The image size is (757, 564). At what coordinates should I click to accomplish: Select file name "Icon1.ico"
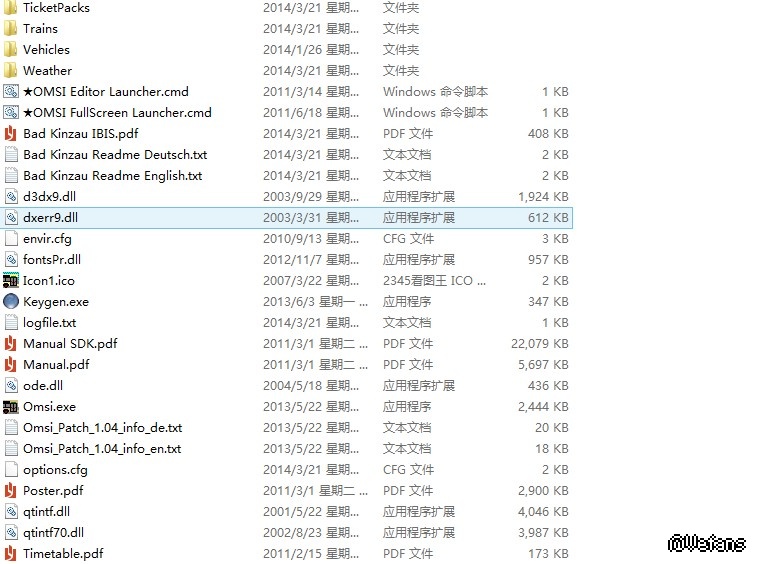pyautogui.click(x=49, y=281)
